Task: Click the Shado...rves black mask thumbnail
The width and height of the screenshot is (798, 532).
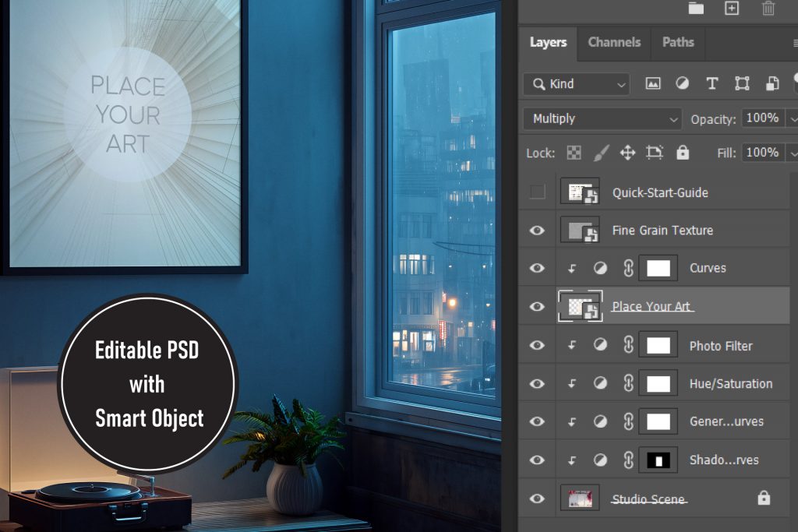Action: pos(658,460)
